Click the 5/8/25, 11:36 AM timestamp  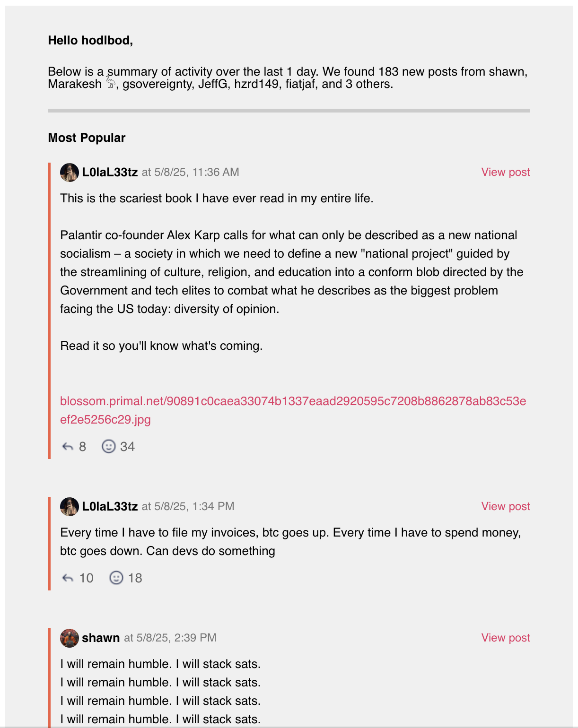click(x=197, y=172)
